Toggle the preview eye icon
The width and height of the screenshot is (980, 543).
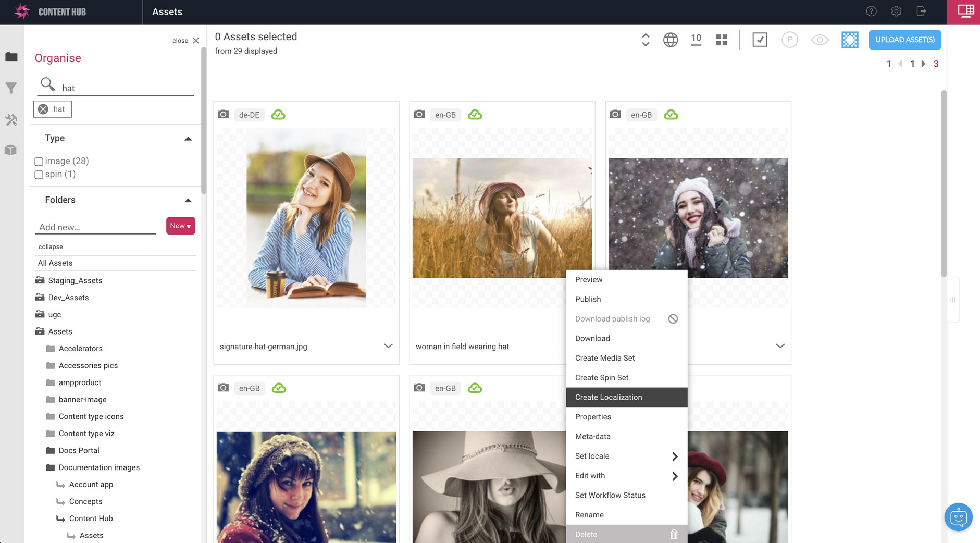click(820, 40)
